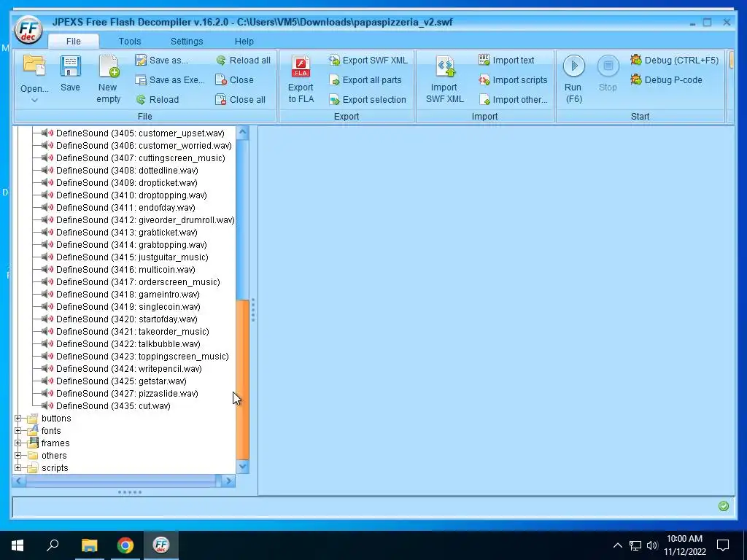Reload the current SWF file

[x=158, y=99]
